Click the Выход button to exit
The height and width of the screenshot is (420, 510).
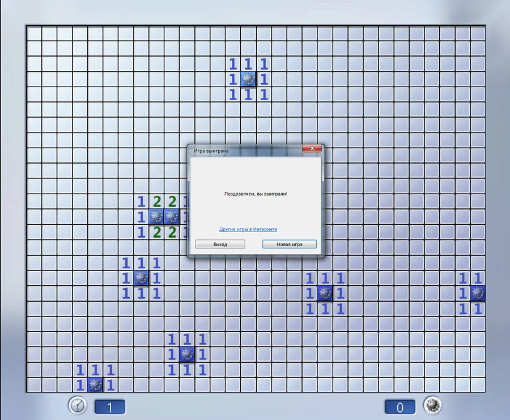click(220, 245)
